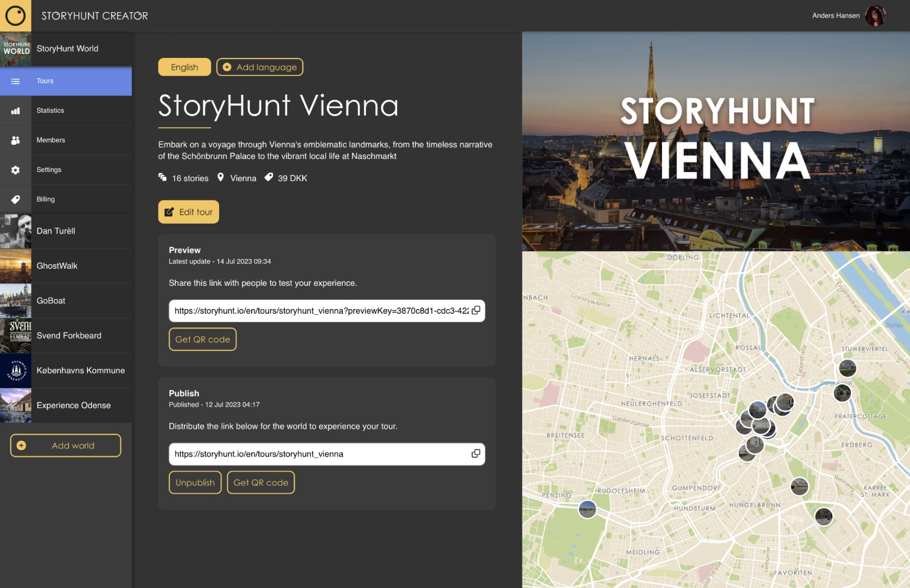Copy the published tour link icon
Screen dimensions: 910x588
point(476,454)
